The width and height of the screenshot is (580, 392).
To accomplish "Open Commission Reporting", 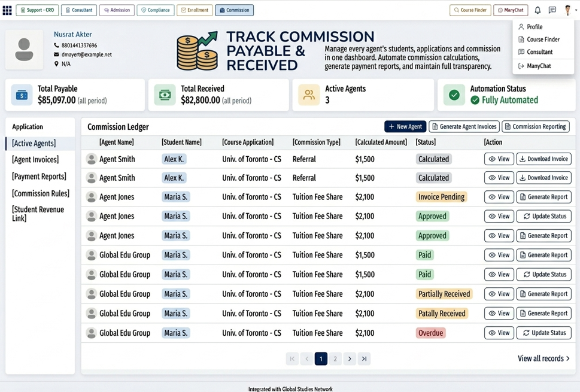I will [x=536, y=126].
